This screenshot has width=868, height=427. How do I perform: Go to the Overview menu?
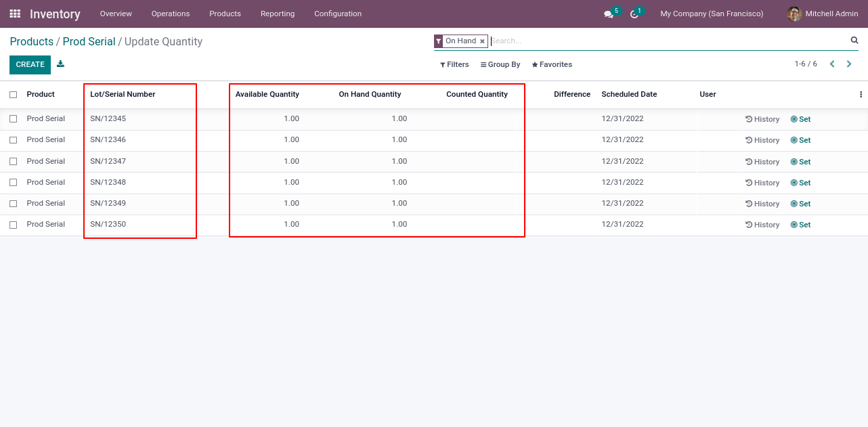click(x=116, y=14)
